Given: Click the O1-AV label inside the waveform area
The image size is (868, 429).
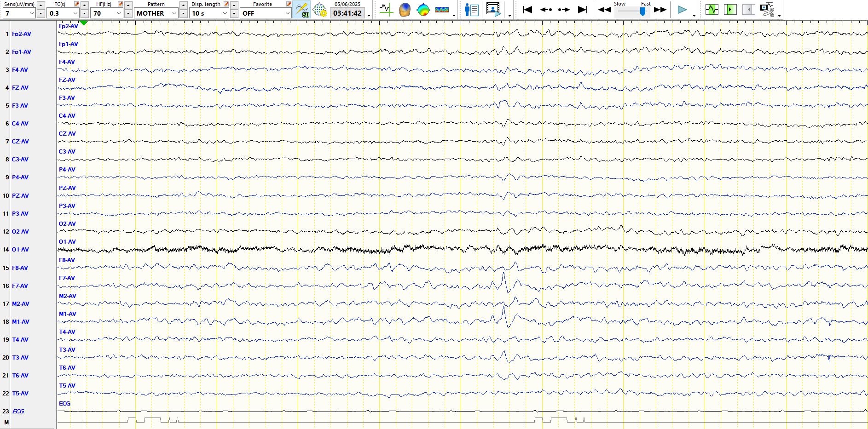Looking at the screenshot, I should click(67, 242).
